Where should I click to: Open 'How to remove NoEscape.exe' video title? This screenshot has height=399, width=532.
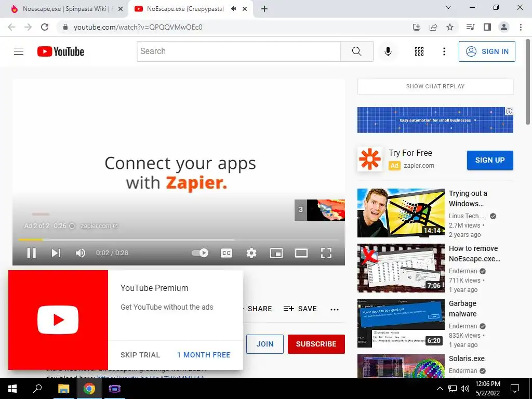[474, 254]
